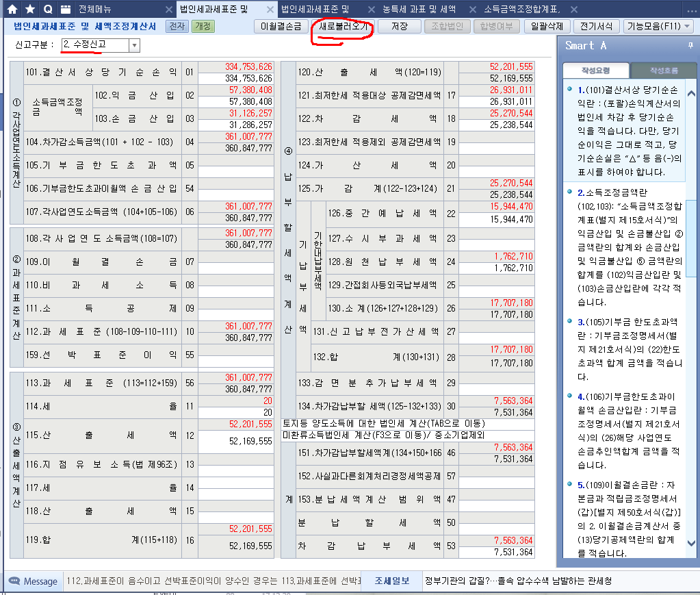Image resolution: width=700 pixels, height=595 pixels.
Task: Click 159.선박표준이익 input field
Action: [x=235, y=360]
